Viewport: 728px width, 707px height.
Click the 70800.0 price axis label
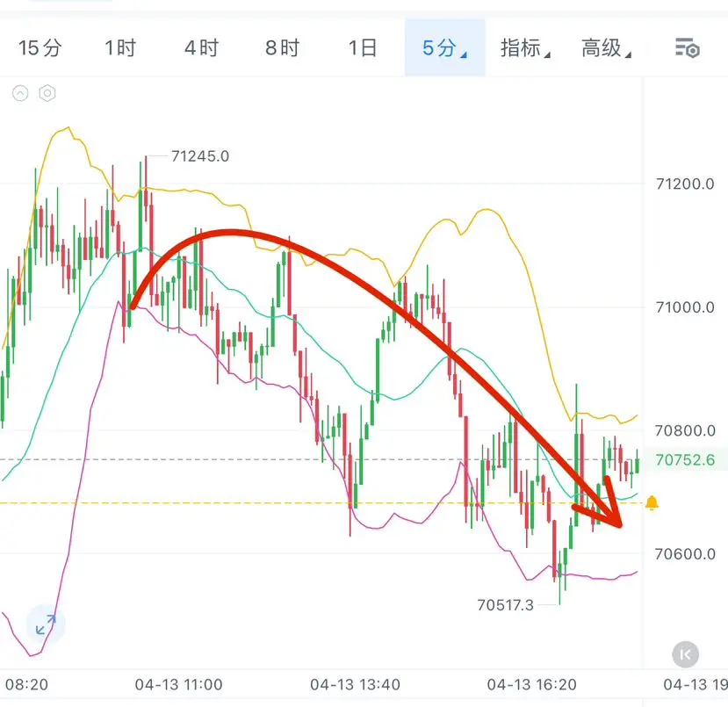tap(685, 431)
